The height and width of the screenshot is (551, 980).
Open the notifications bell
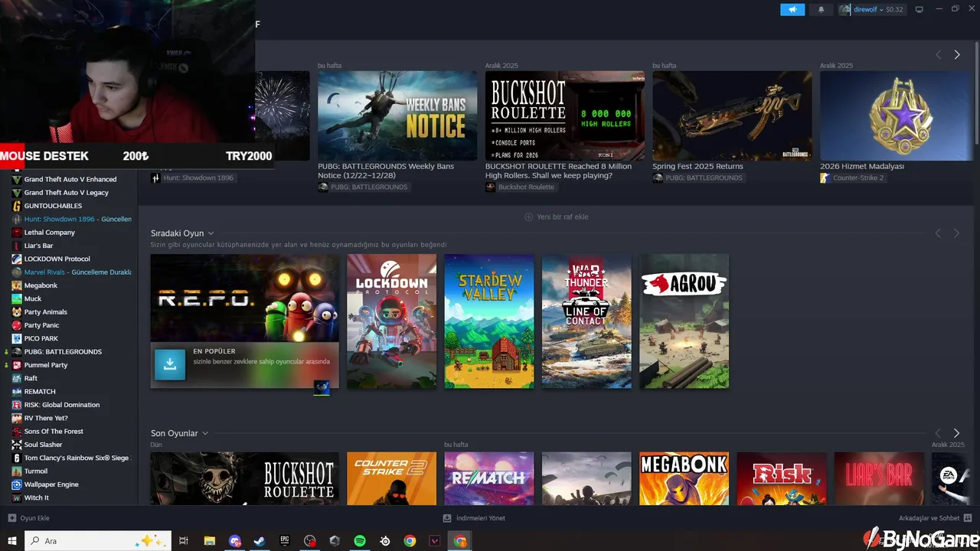tap(822, 9)
